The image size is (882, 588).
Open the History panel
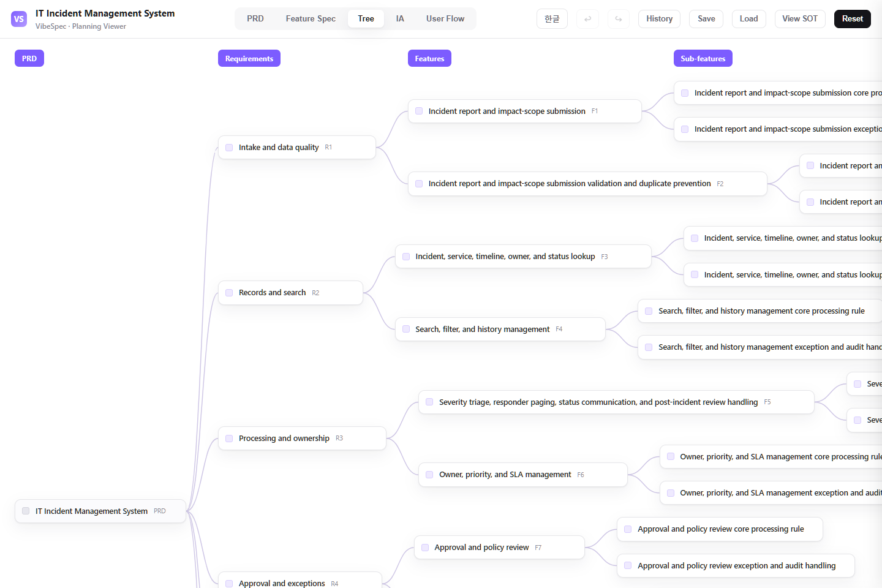(x=659, y=19)
